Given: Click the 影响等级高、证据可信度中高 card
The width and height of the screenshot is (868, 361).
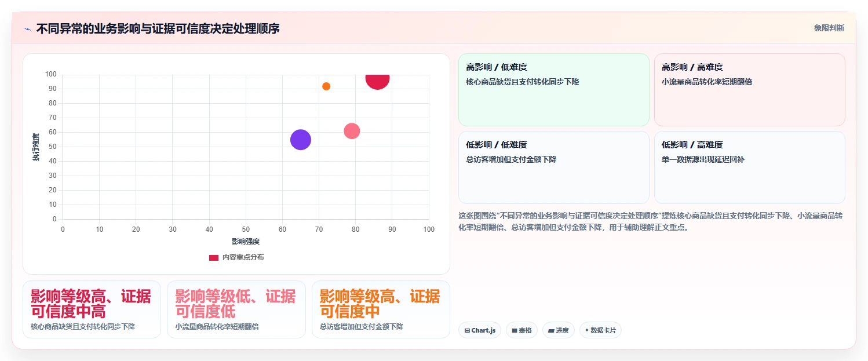Looking at the screenshot, I should (92, 309).
